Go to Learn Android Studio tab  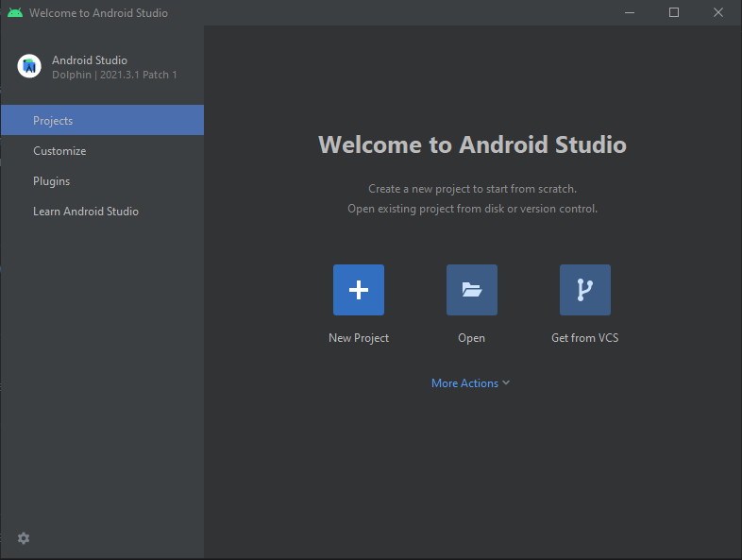tap(102, 212)
